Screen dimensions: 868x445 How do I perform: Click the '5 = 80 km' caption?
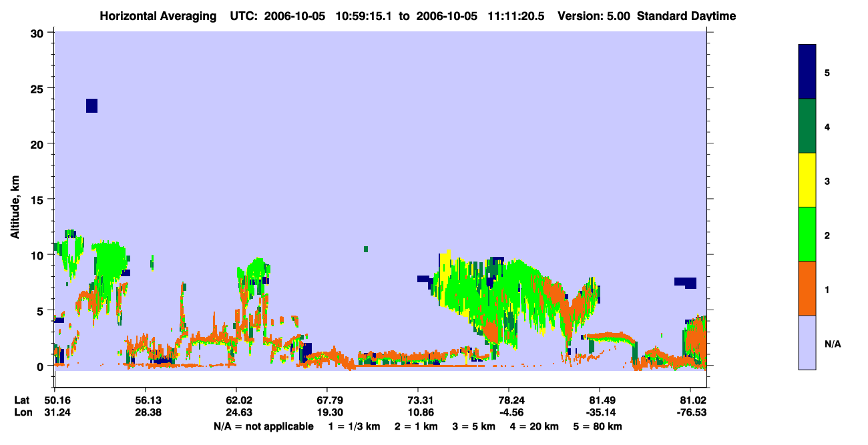coord(597,426)
